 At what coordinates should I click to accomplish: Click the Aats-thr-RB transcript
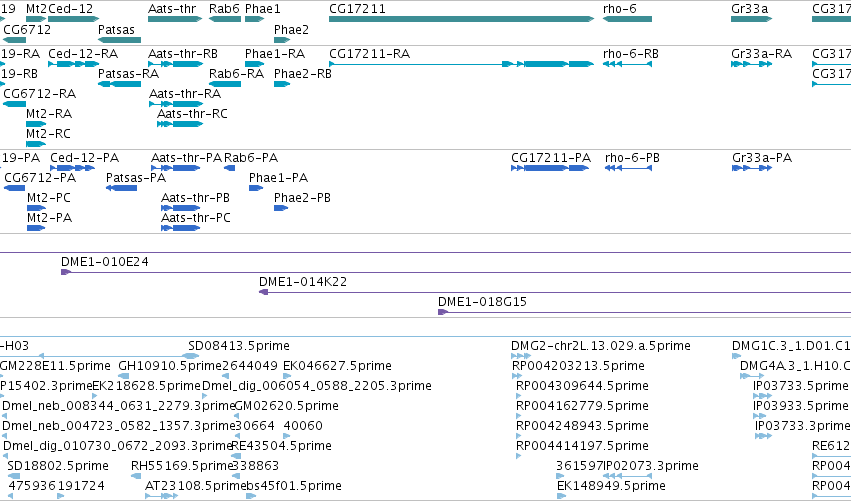pyautogui.click(x=175, y=64)
